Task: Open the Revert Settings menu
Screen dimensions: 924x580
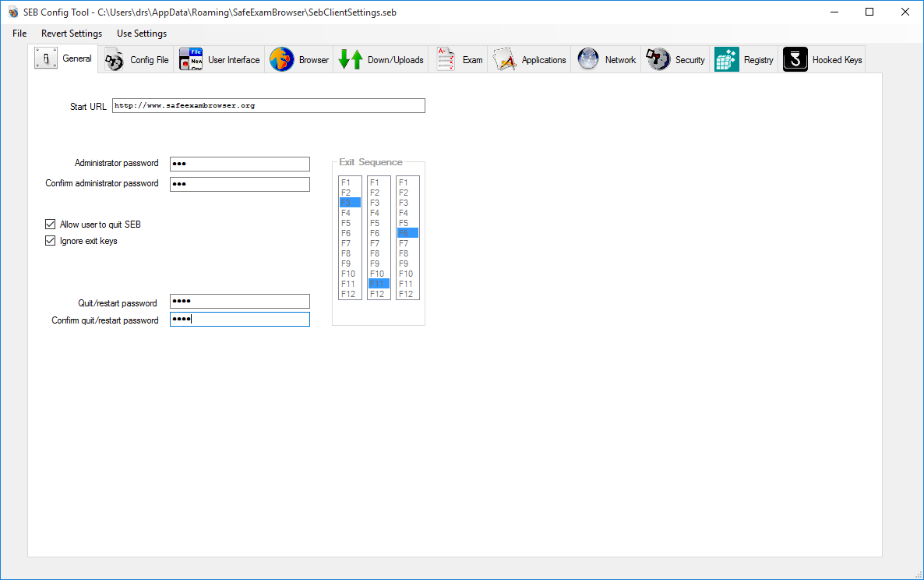Action: [x=72, y=34]
